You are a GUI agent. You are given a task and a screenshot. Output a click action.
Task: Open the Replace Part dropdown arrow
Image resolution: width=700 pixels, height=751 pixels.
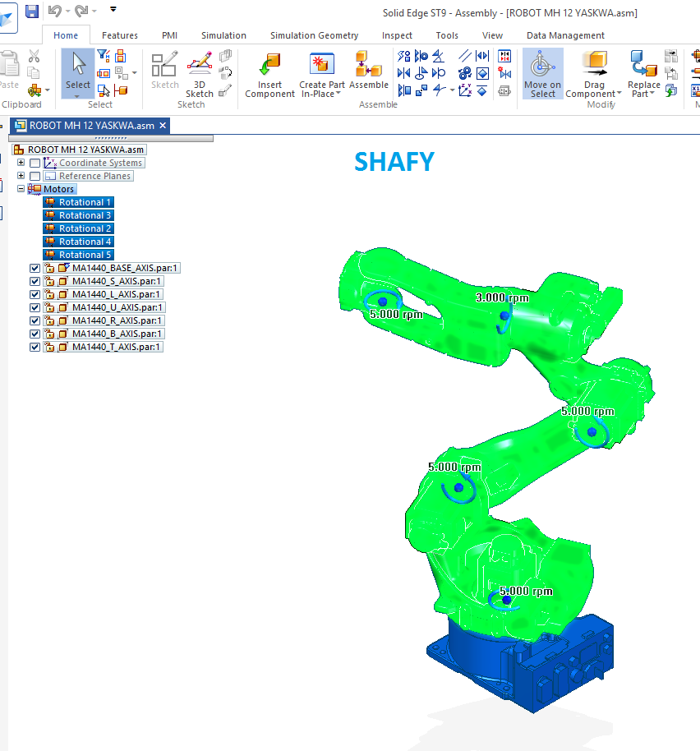coord(652,94)
